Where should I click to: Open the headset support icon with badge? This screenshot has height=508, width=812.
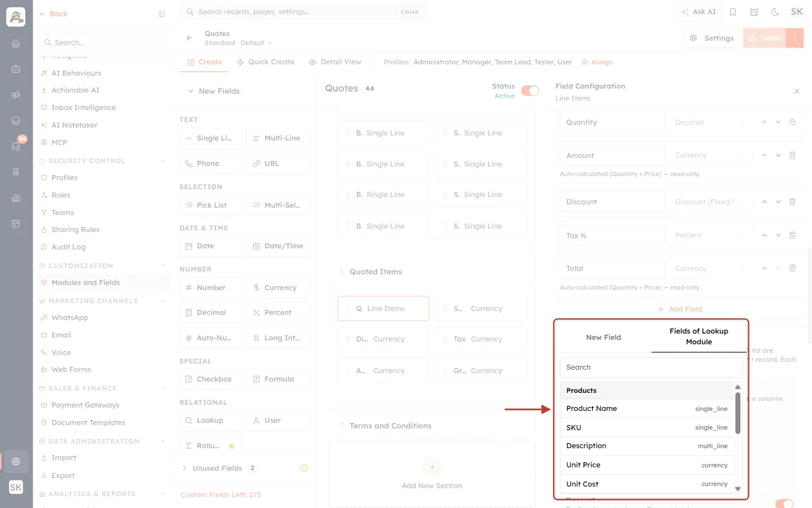coord(16,146)
